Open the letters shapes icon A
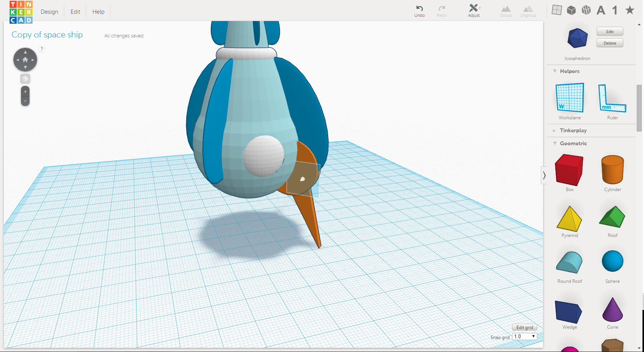The height and width of the screenshot is (352, 644). click(x=601, y=10)
